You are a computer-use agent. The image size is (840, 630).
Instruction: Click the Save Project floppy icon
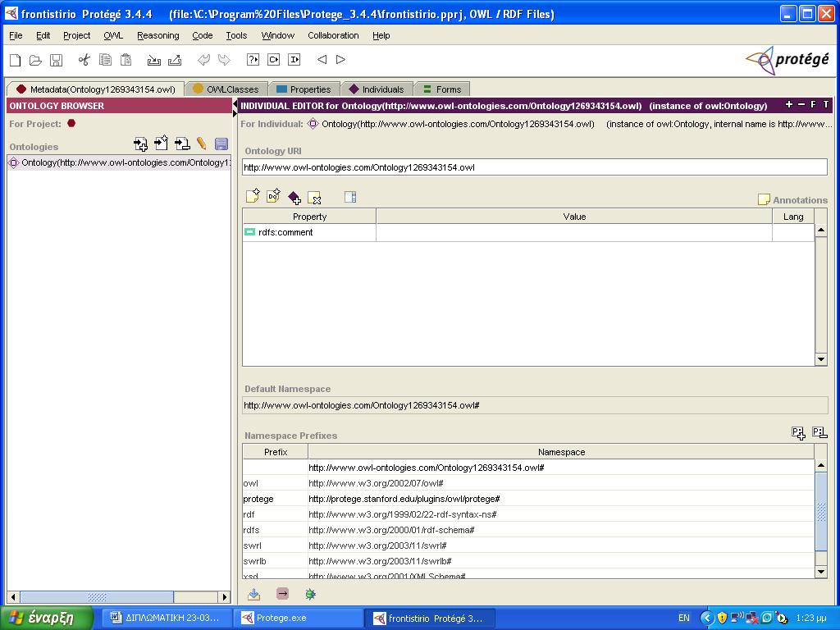coord(56,60)
